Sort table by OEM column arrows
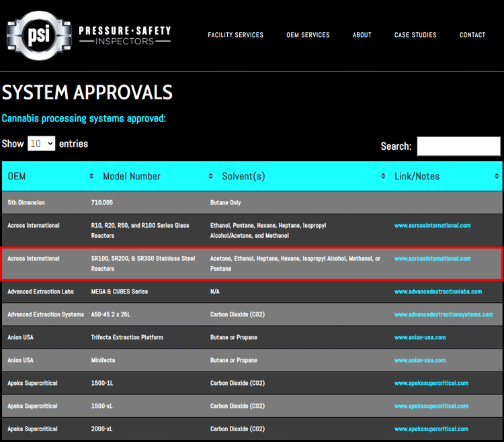The image size is (504, 442). tap(91, 176)
